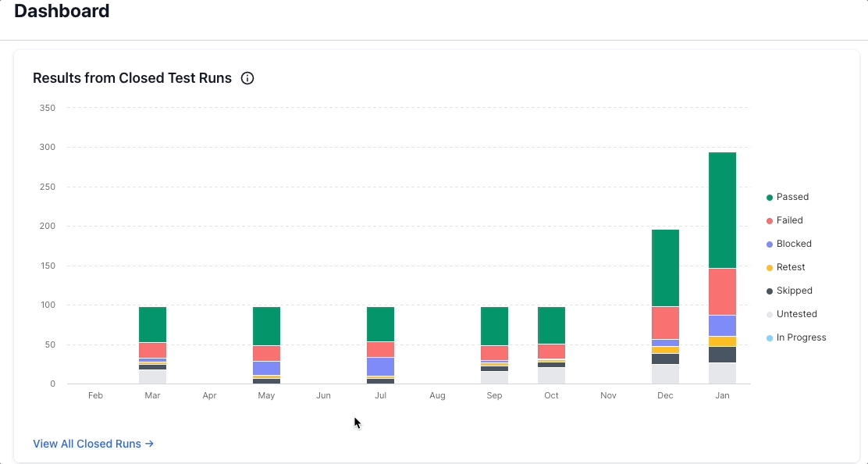Viewport: 868px width, 464px height.
Task: Hide the Skipped series in the legend
Action: 794,291
